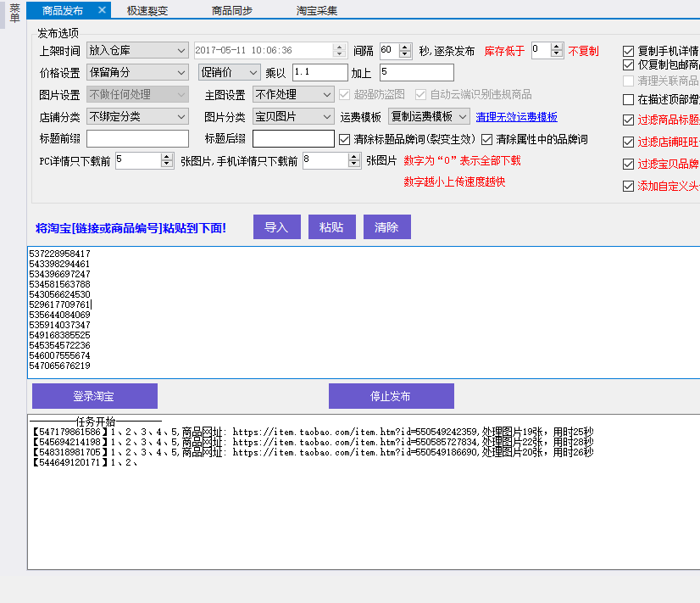Click the 标题前缀 input field

tap(137, 139)
